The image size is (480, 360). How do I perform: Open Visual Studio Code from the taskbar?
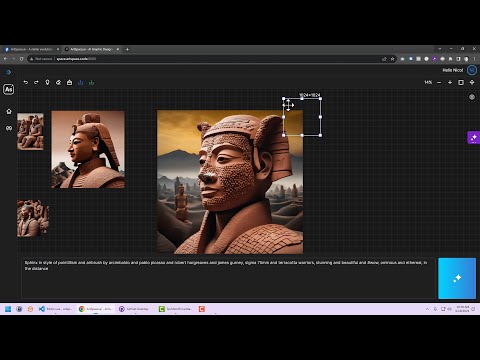pyautogui.click(x=55, y=309)
